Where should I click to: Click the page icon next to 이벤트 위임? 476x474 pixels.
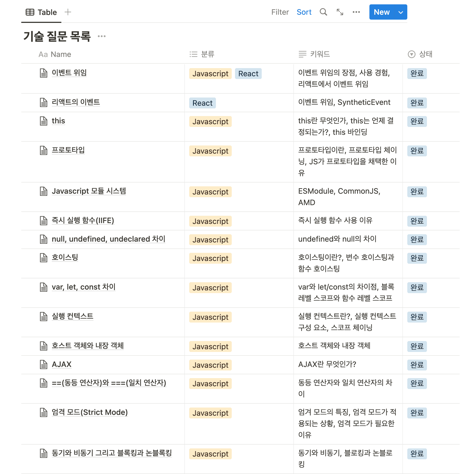coord(44,73)
